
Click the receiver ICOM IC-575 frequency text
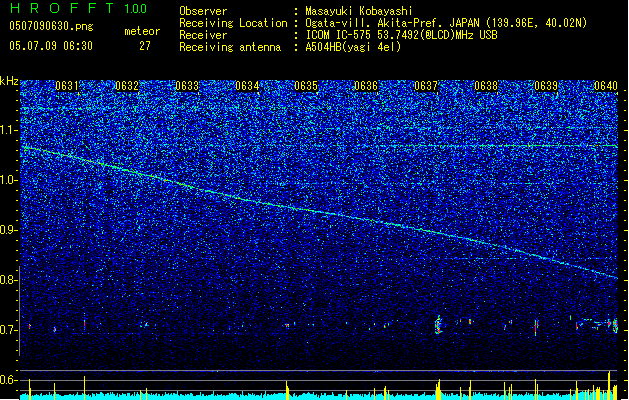(x=401, y=35)
